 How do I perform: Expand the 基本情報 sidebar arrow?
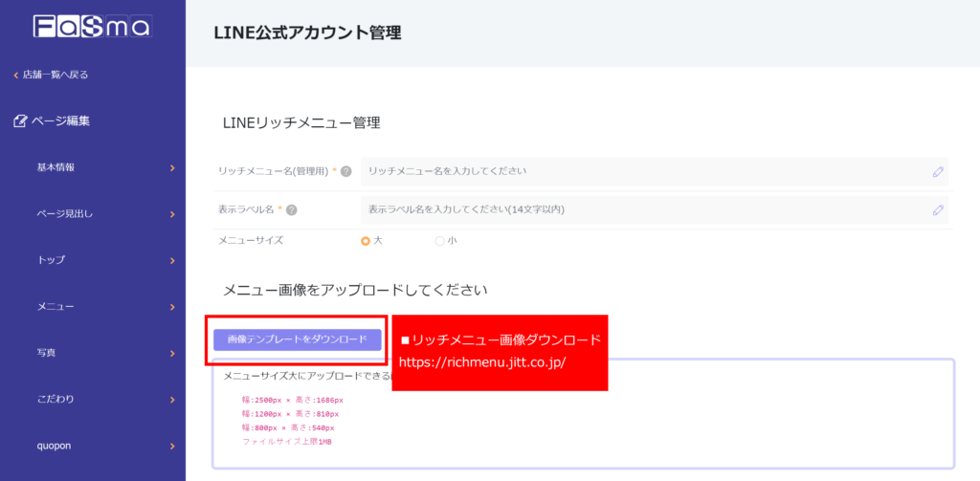[172, 168]
